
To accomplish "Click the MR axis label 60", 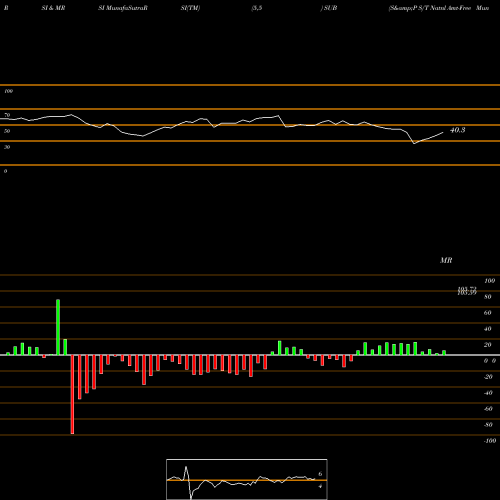I will click(488, 313).
